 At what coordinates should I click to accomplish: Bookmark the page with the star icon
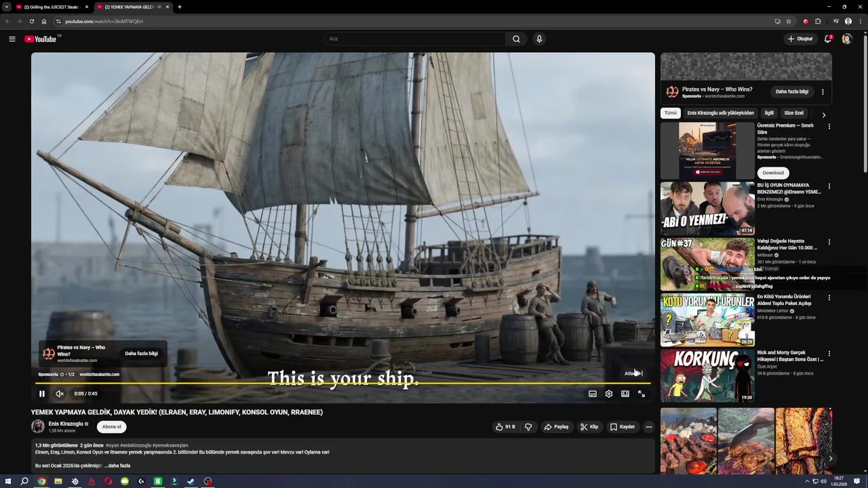click(x=789, y=21)
